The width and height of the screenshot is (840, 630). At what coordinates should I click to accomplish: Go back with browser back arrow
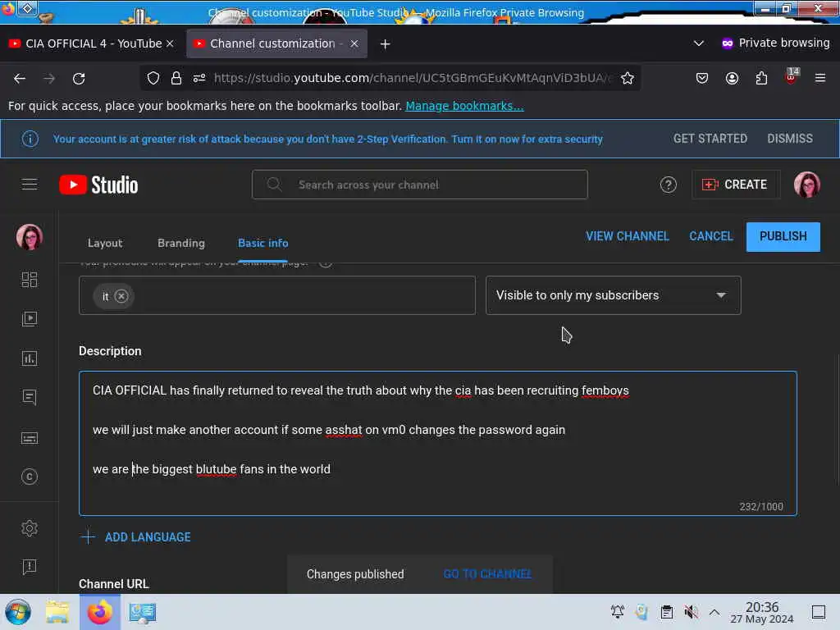20,79
